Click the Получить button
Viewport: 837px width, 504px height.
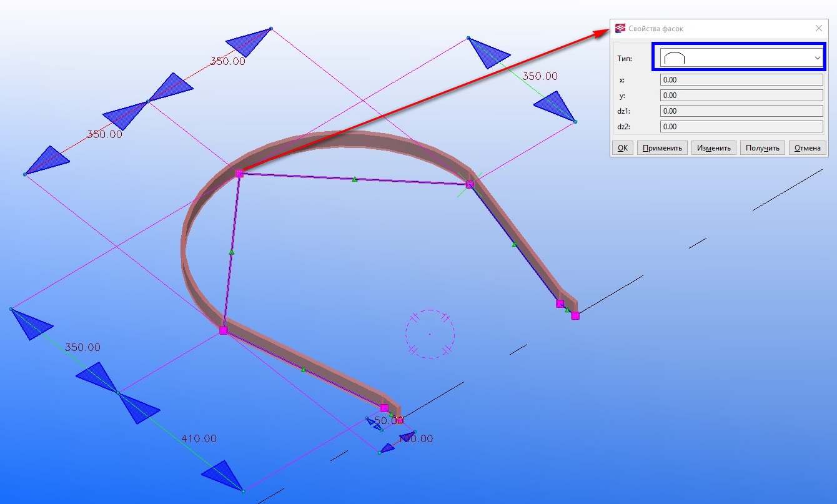click(x=763, y=148)
